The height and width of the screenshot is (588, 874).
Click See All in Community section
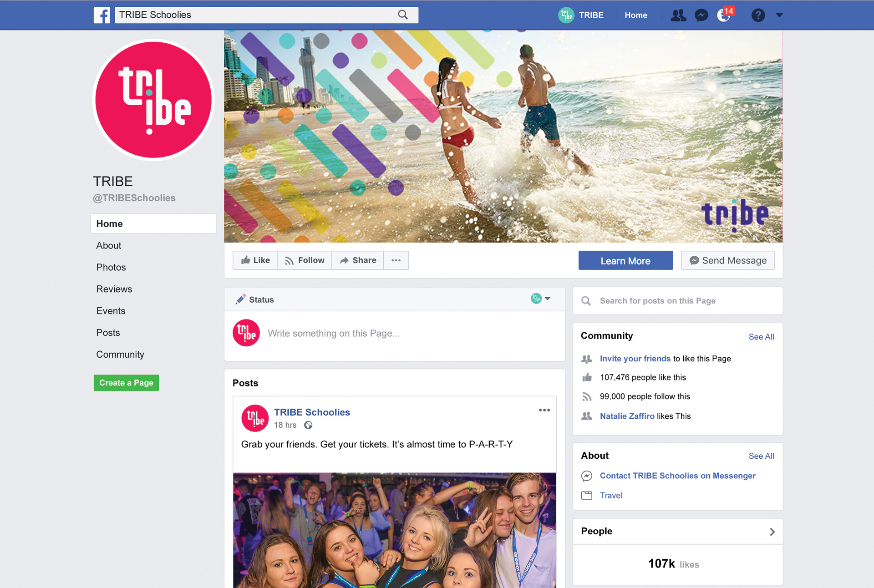coord(761,337)
